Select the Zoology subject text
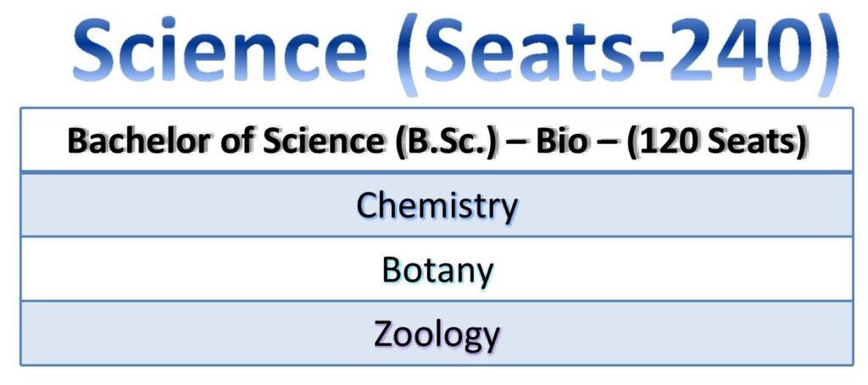 [x=437, y=334]
